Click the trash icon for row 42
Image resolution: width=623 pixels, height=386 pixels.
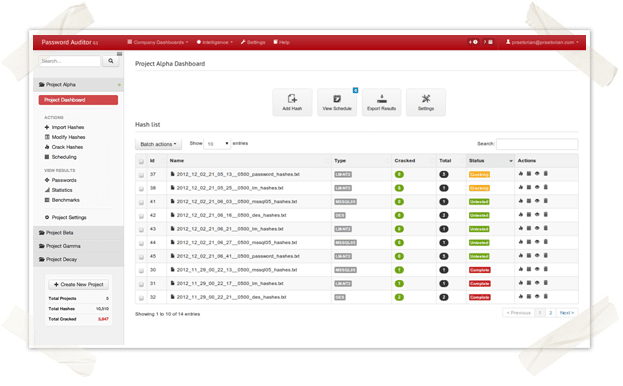pyautogui.click(x=546, y=214)
